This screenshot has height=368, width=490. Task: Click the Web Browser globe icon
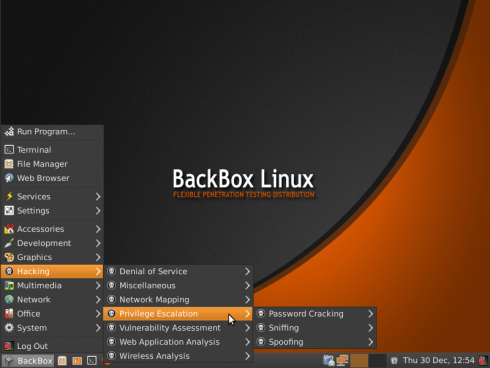(x=9, y=178)
